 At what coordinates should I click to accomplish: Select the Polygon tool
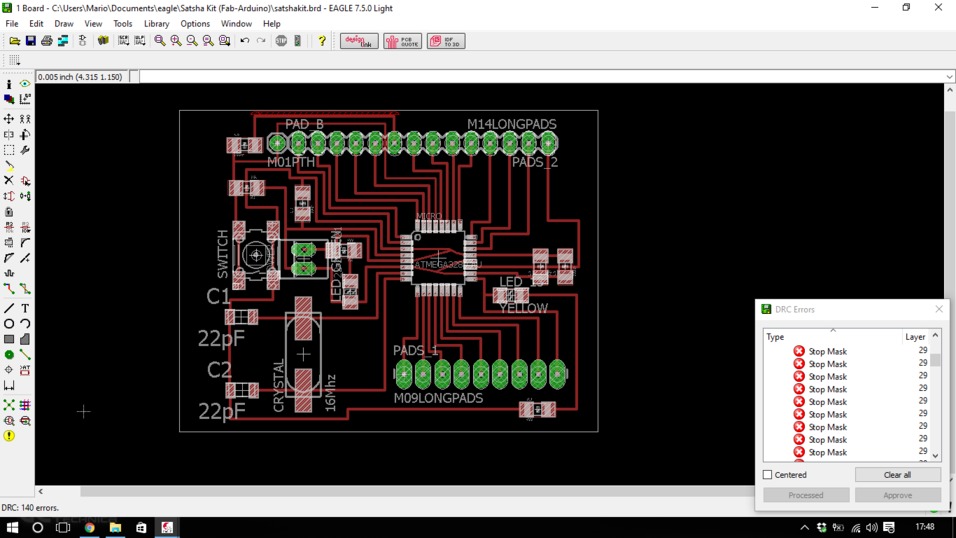click(x=25, y=339)
